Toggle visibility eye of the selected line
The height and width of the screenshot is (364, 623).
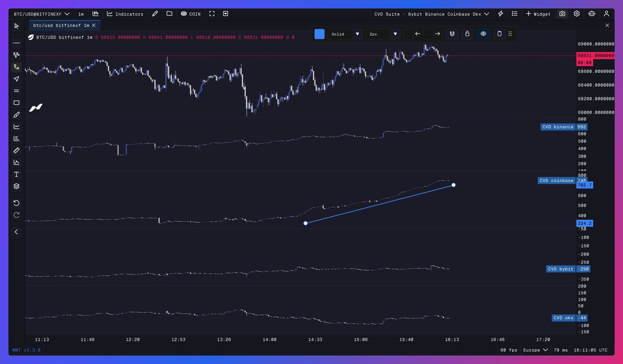(x=483, y=34)
